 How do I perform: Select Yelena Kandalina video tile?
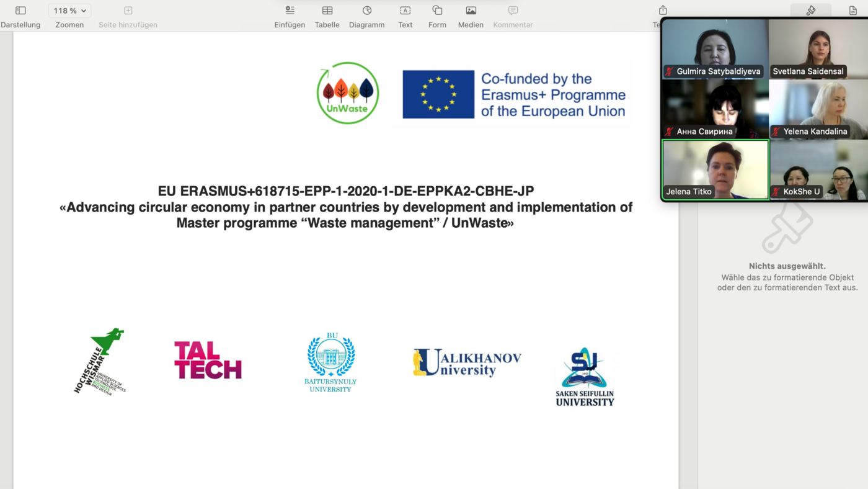[x=818, y=109]
